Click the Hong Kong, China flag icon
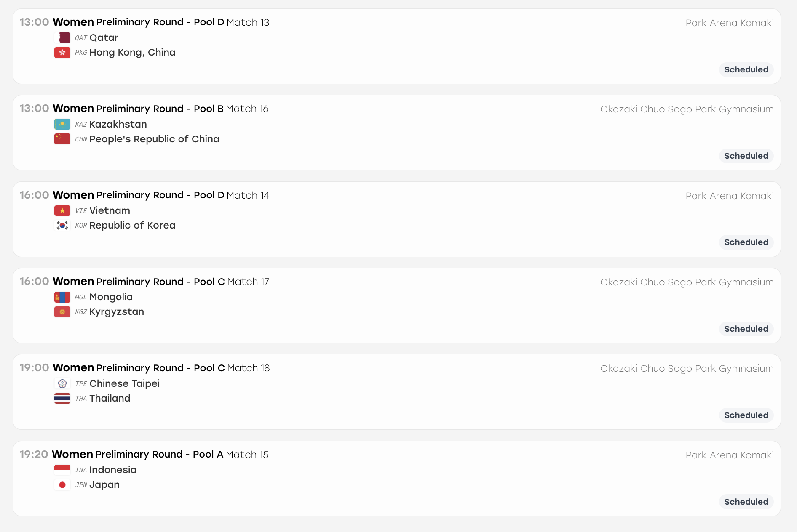 click(x=62, y=53)
